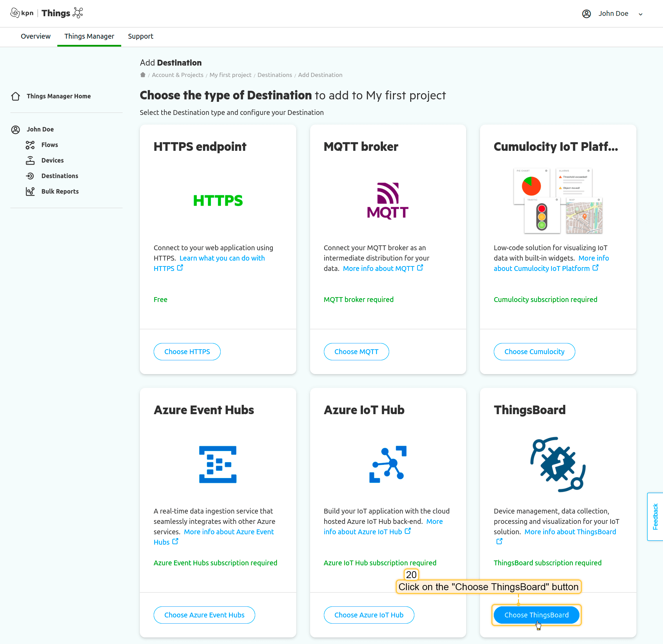Go to My first project breadcrumb
The height and width of the screenshot is (644, 663).
(x=230, y=75)
